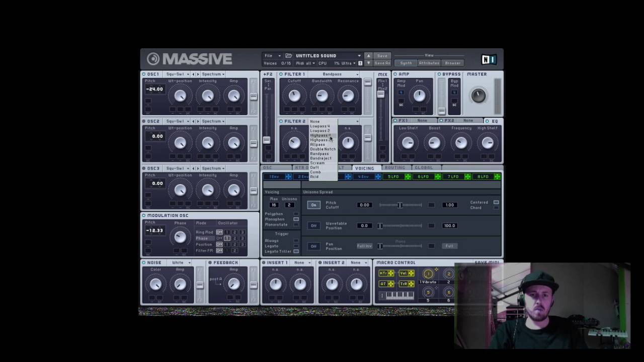Click the Save button
The image size is (644, 362).
point(382,56)
